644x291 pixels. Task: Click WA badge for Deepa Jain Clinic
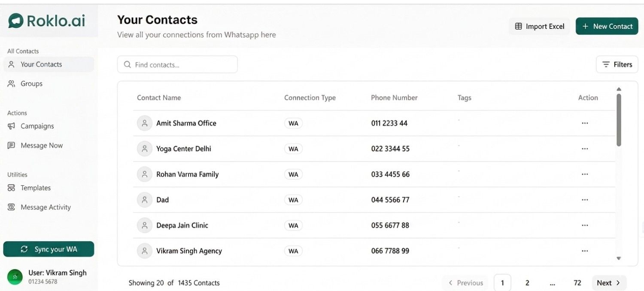pyautogui.click(x=293, y=225)
